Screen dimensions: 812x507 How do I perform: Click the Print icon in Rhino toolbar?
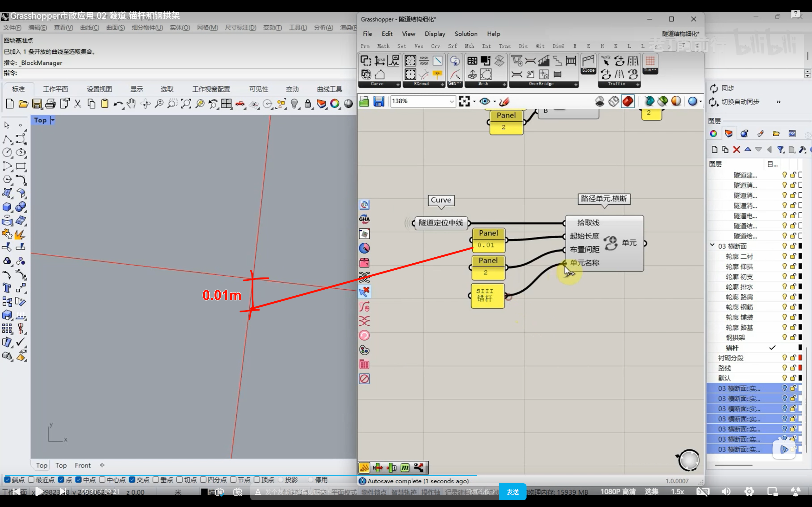tap(50, 104)
